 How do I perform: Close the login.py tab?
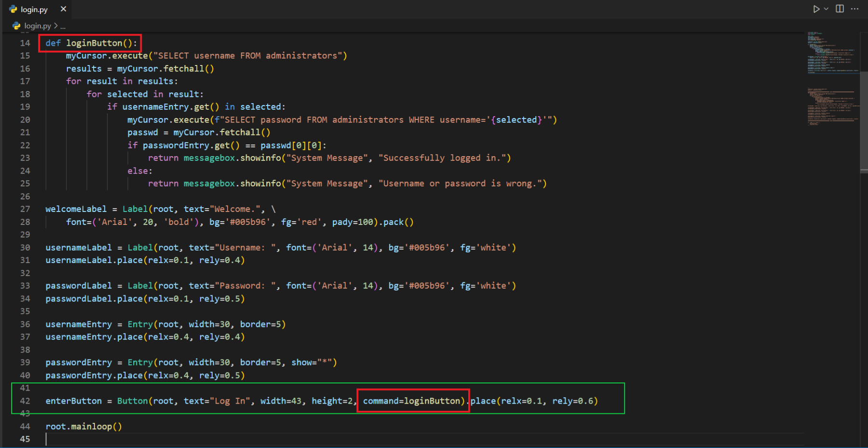point(63,9)
